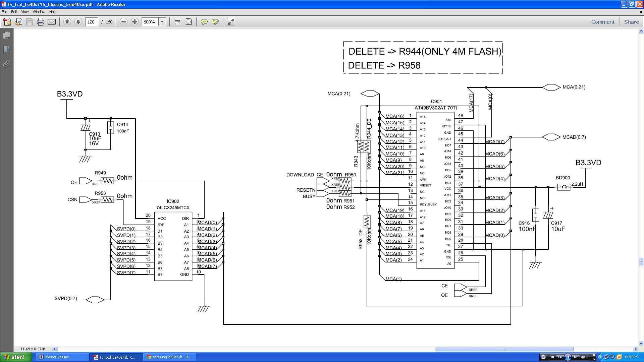Select the highlight text tool

click(x=215, y=22)
